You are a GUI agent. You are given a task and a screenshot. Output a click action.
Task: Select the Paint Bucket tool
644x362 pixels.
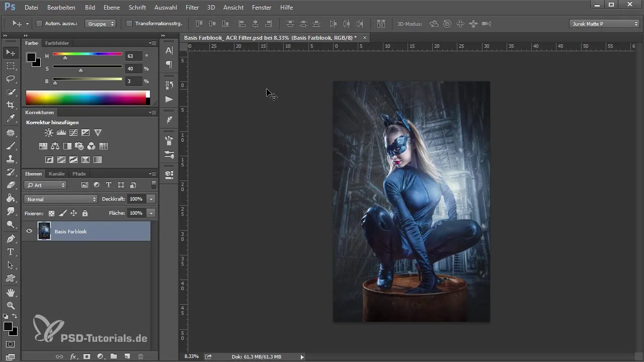pyautogui.click(x=11, y=198)
